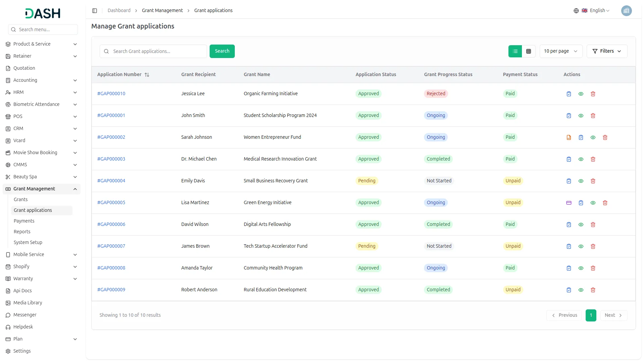Click the user avatar in the top right
Image resolution: width=644 pixels, height=362 pixels.
pyautogui.click(x=627, y=10)
